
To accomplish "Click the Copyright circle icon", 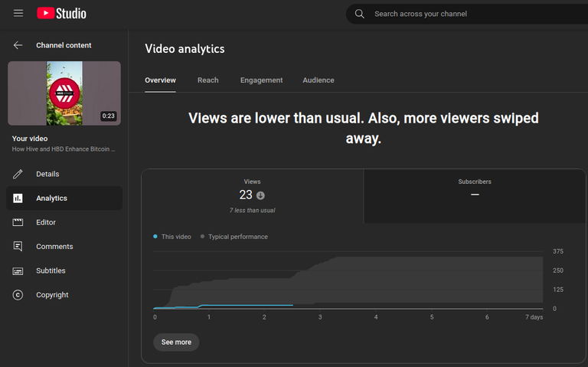I will [x=18, y=295].
